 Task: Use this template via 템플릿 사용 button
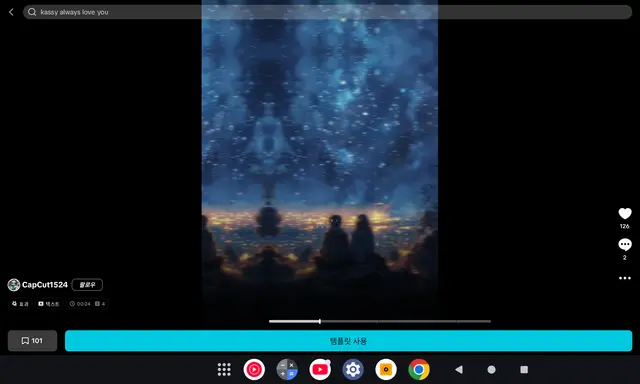[x=348, y=341]
